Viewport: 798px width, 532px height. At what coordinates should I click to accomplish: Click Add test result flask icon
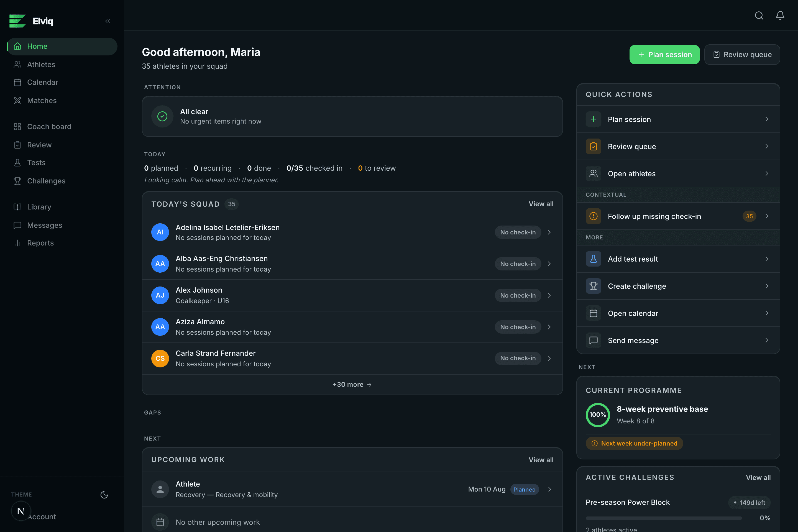tap(593, 259)
